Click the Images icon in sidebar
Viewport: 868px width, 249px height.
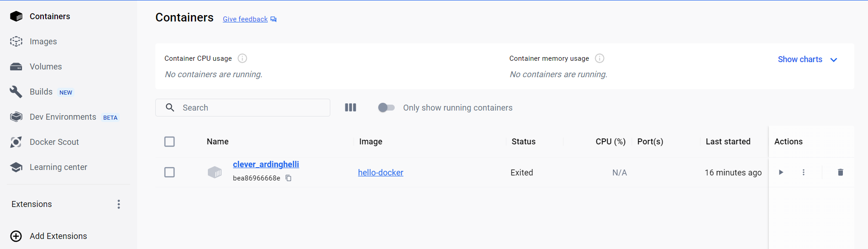16,42
